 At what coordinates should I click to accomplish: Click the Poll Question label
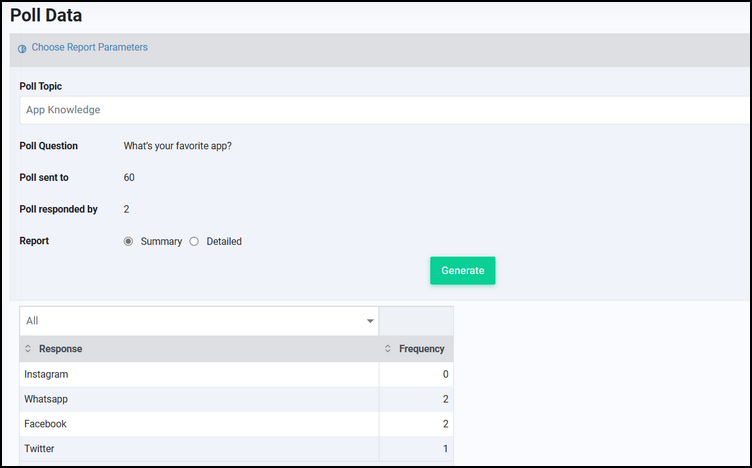pyautogui.click(x=48, y=146)
